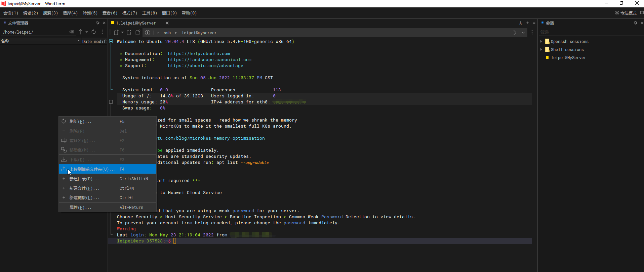Refresh the file manager listing icon
This screenshot has width=644, height=272.
click(94, 32)
